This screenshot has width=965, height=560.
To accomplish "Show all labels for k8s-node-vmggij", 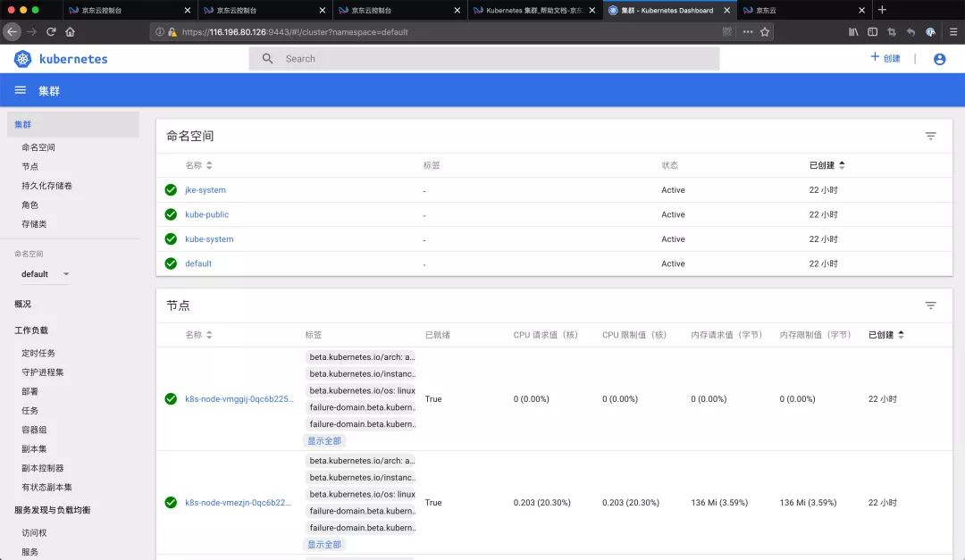I will pyautogui.click(x=324, y=441).
